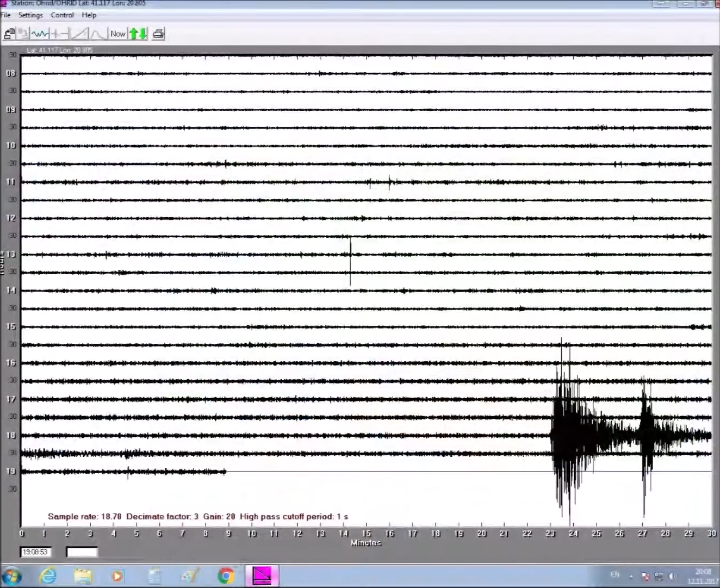Launch Internet Explorer from the taskbar

tap(48, 575)
